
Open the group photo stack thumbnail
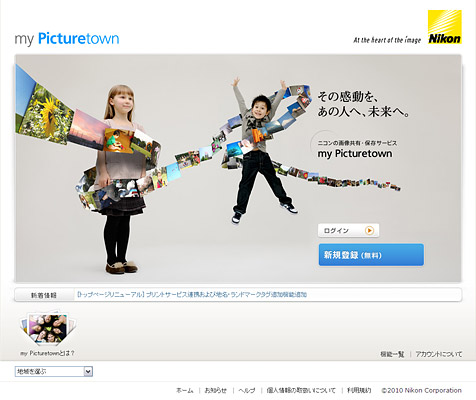pos(48,329)
